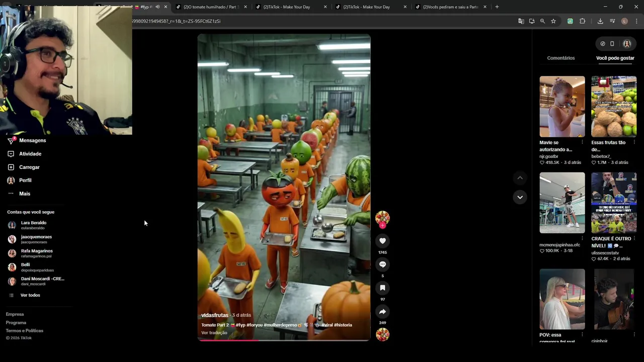This screenshot has width=644, height=362.
Task: Open Chrome extensions puzzle icon
Action: click(x=583, y=21)
